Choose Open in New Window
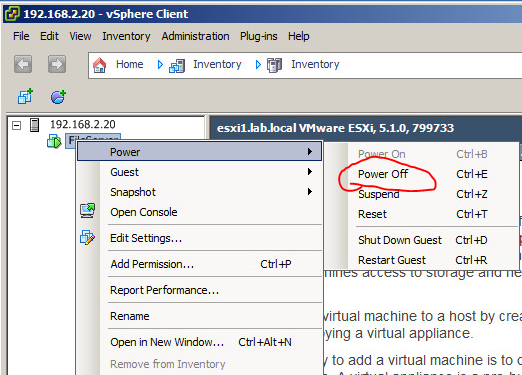 point(199,342)
